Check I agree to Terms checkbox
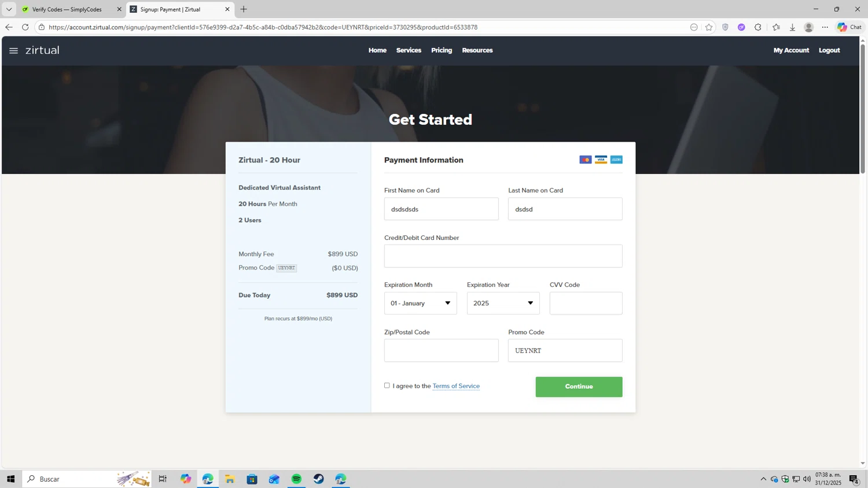 (x=387, y=386)
